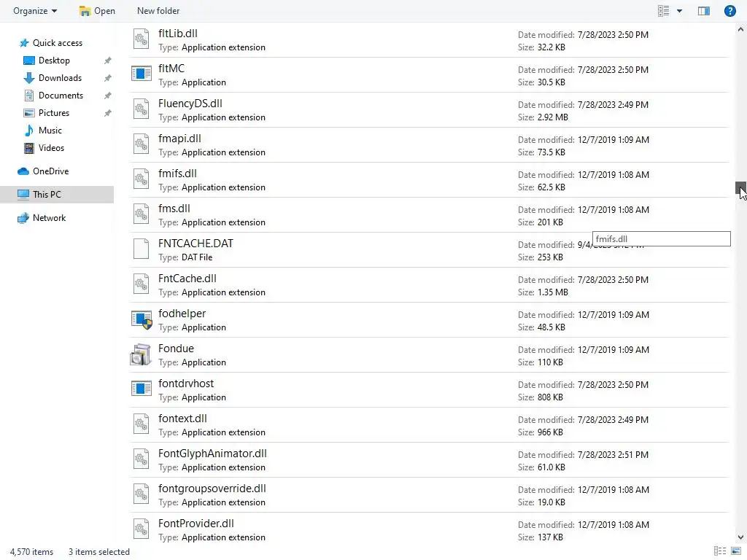Click the scrollbar down arrow
The image size is (747, 560).
740,537
